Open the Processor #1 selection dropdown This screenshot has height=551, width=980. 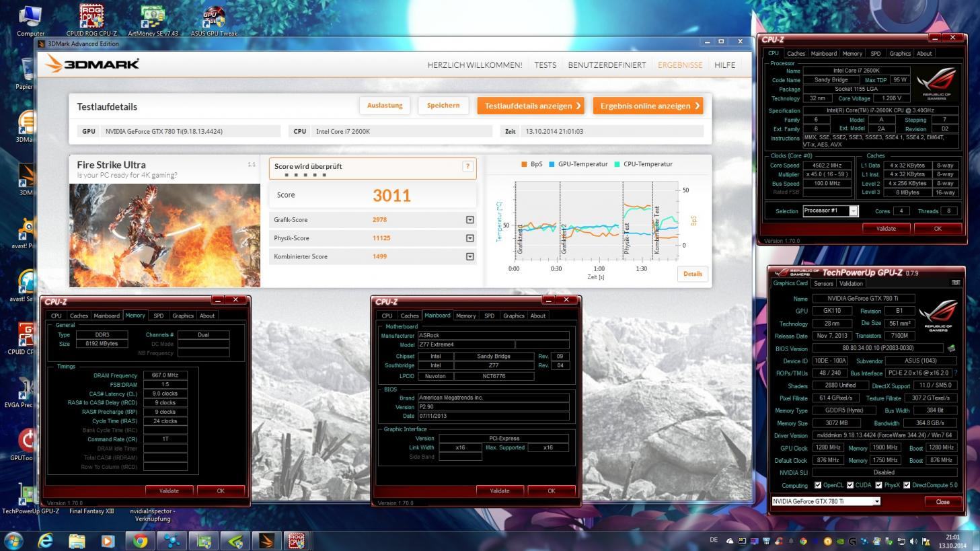(x=854, y=211)
